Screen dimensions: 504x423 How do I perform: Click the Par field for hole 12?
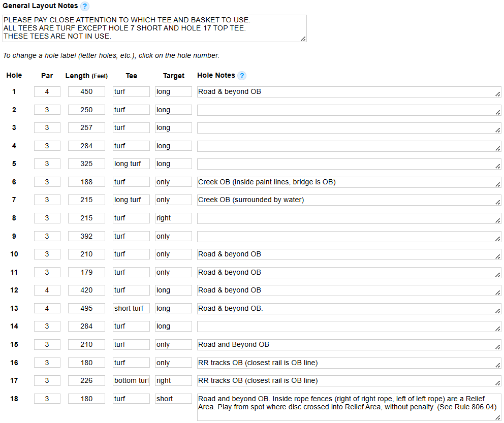pos(47,290)
